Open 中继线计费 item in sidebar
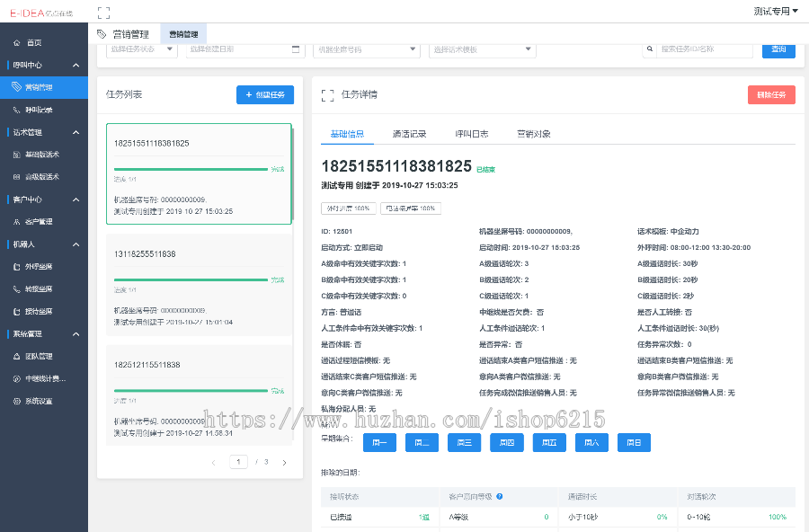809x532 pixels. [44, 378]
